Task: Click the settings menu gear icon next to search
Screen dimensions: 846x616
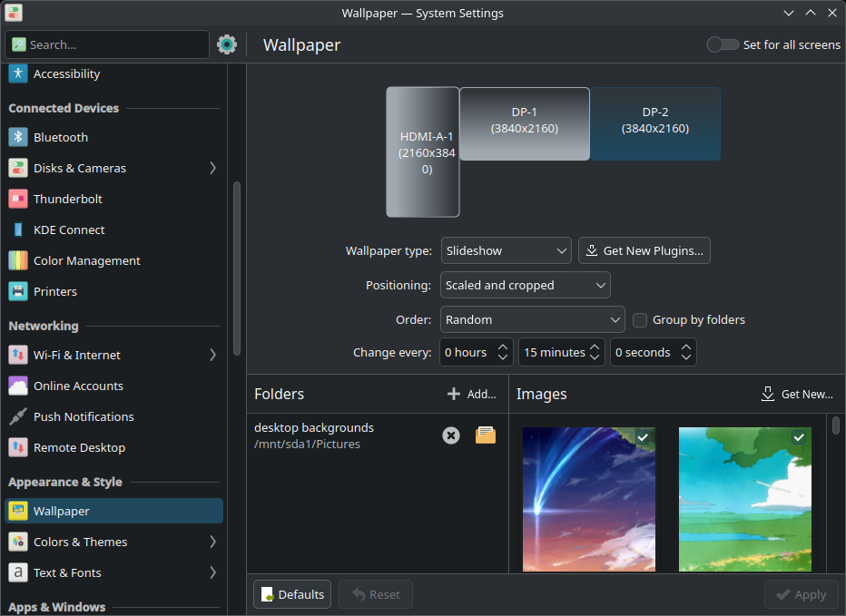Action: tap(227, 44)
